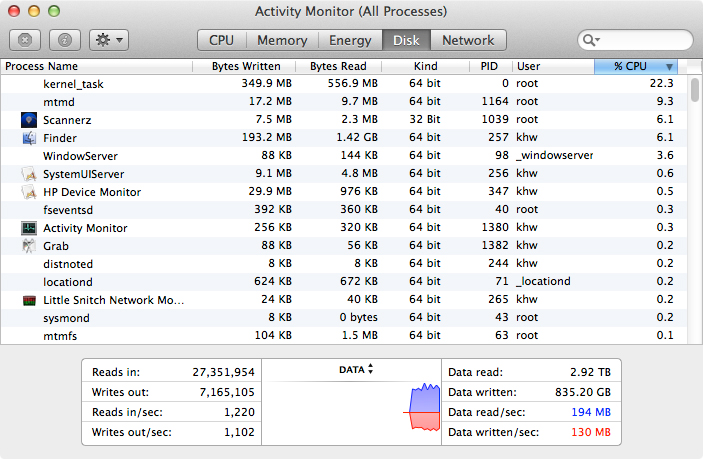Click the vertical scrollbar thumb
The image size is (703, 459).
tap(694, 90)
